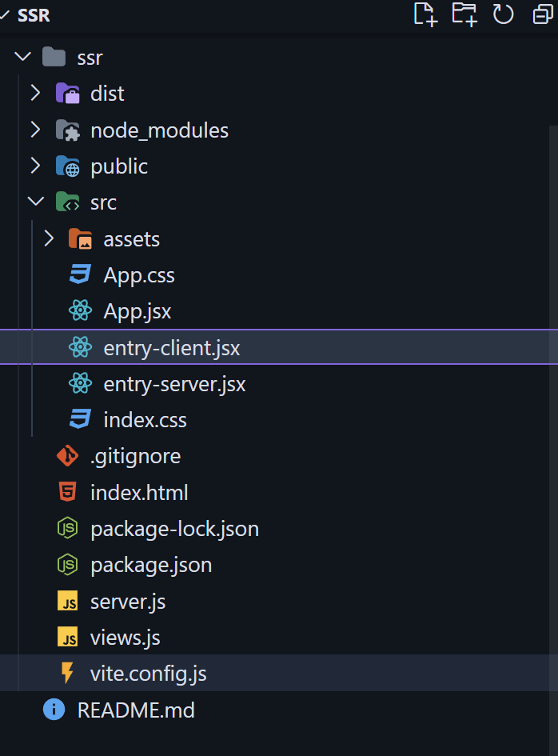This screenshot has width=558, height=756.
Task: Expand the assets folder
Action: pyautogui.click(x=49, y=238)
